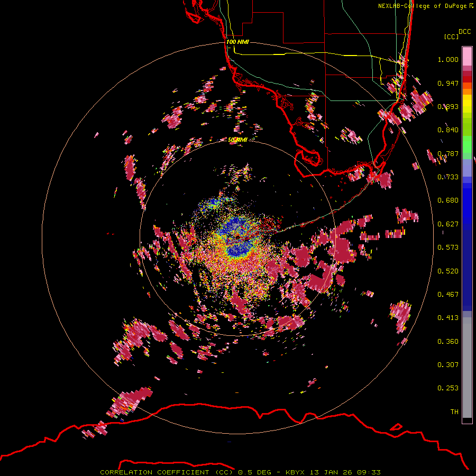Select the 0.573 legend value
Viewport: 476px width, 476px height.
[448, 248]
